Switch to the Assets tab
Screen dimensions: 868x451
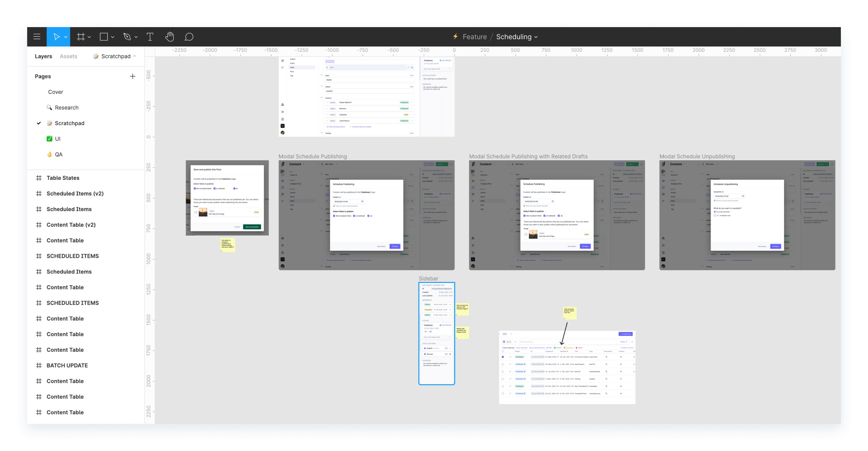click(68, 56)
